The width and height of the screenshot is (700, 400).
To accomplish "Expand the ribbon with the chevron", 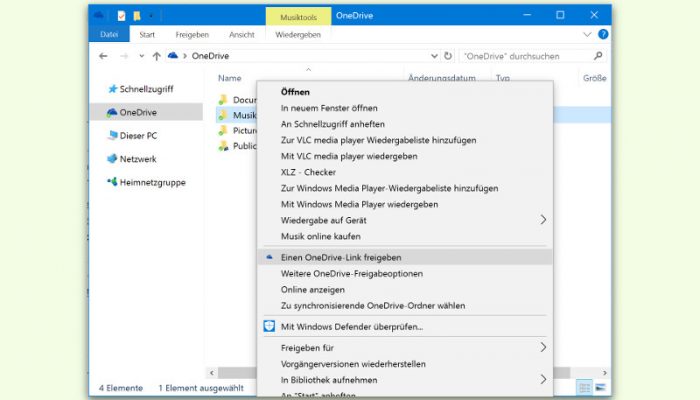I will click(587, 34).
